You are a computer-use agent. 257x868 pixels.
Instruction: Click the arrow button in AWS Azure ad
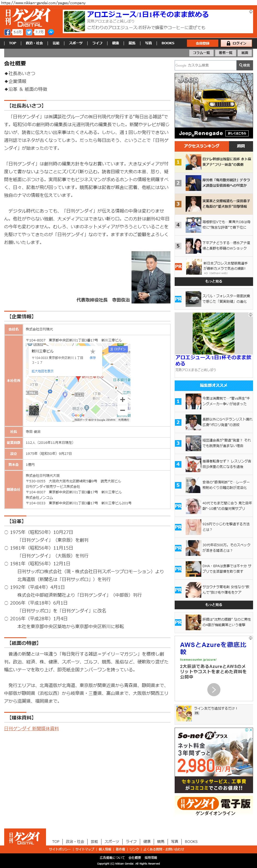click(x=214, y=689)
